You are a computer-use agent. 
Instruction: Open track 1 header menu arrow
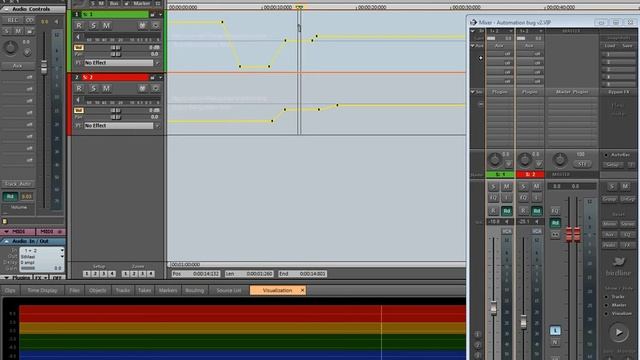click(160, 15)
